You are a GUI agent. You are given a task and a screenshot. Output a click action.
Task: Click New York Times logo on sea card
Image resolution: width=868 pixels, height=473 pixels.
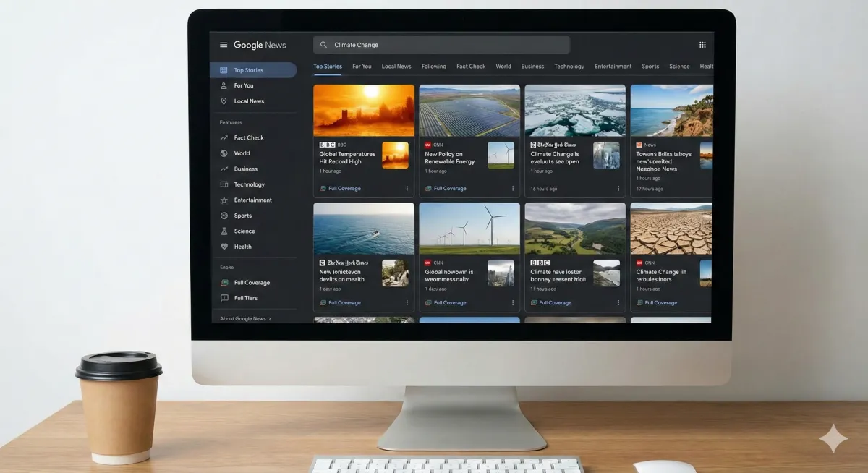click(x=554, y=145)
